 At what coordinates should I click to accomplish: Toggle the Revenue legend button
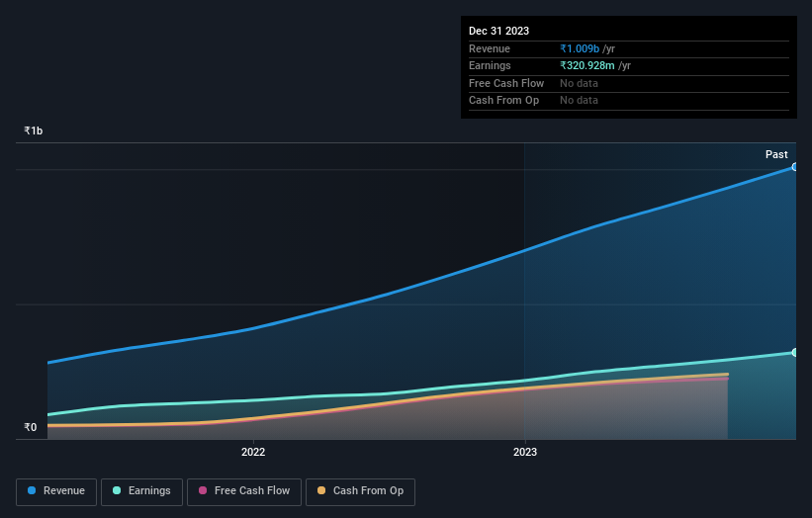click(56, 491)
